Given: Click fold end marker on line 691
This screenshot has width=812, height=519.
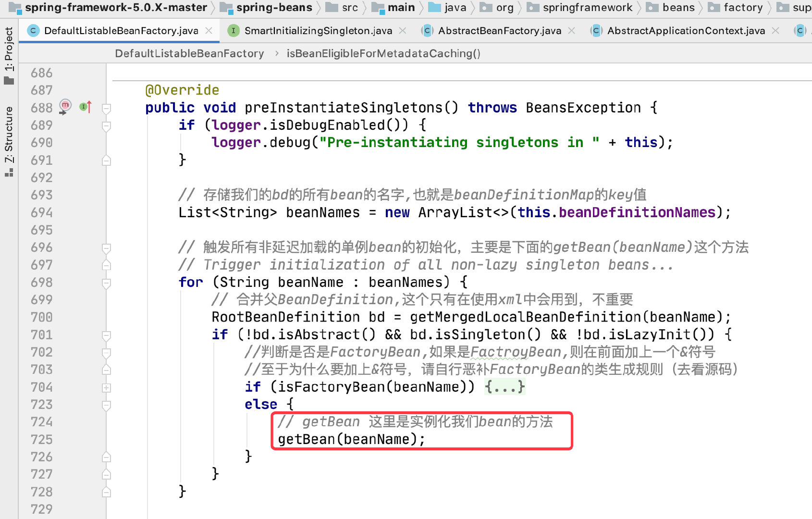Looking at the screenshot, I should click(107, 161).
